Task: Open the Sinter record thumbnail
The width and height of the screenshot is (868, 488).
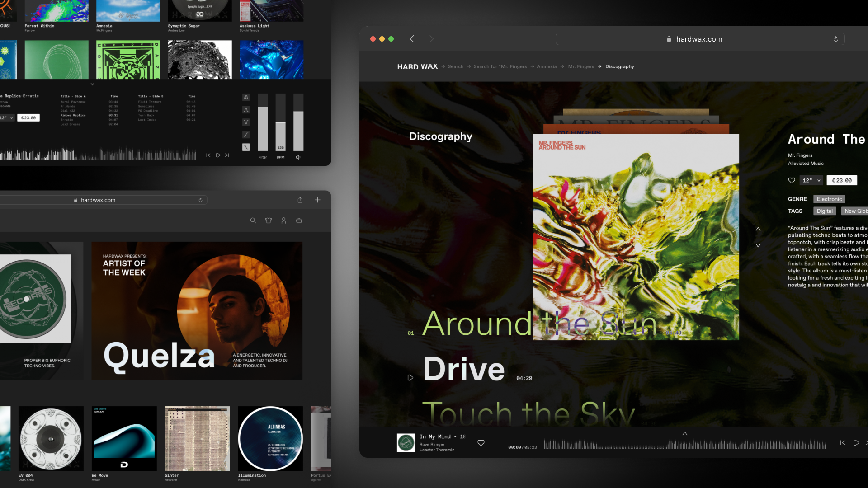Action: 197,438
